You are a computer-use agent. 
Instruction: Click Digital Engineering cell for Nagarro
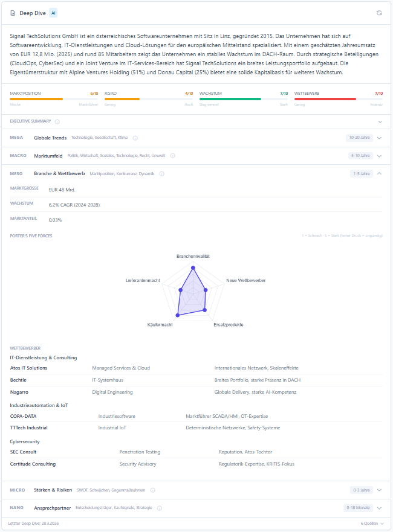[x=112, y=392]
